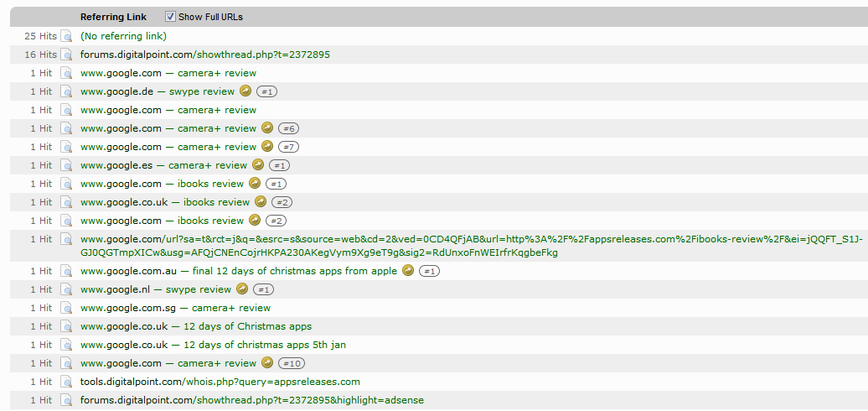The image size is (868, 411).
Task: Open details icon for google.com ibooks review #1 row
Action: (66, 184)
